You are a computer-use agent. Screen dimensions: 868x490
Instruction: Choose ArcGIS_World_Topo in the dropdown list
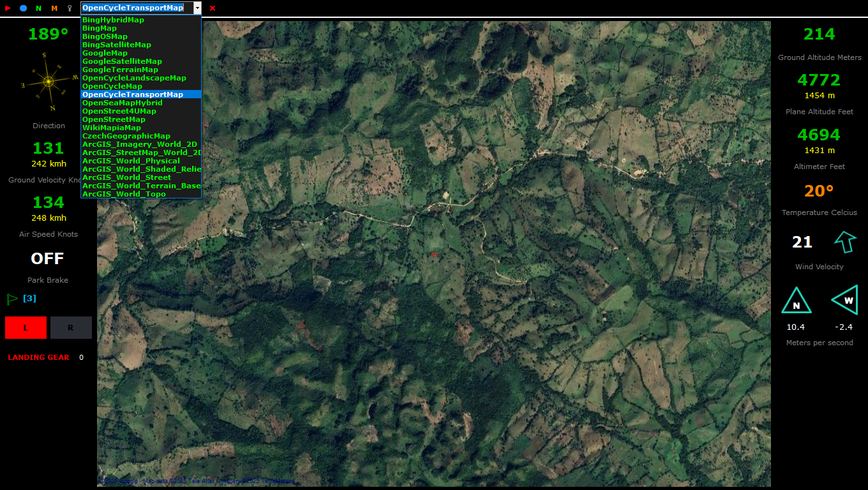[x=124, y=194]
